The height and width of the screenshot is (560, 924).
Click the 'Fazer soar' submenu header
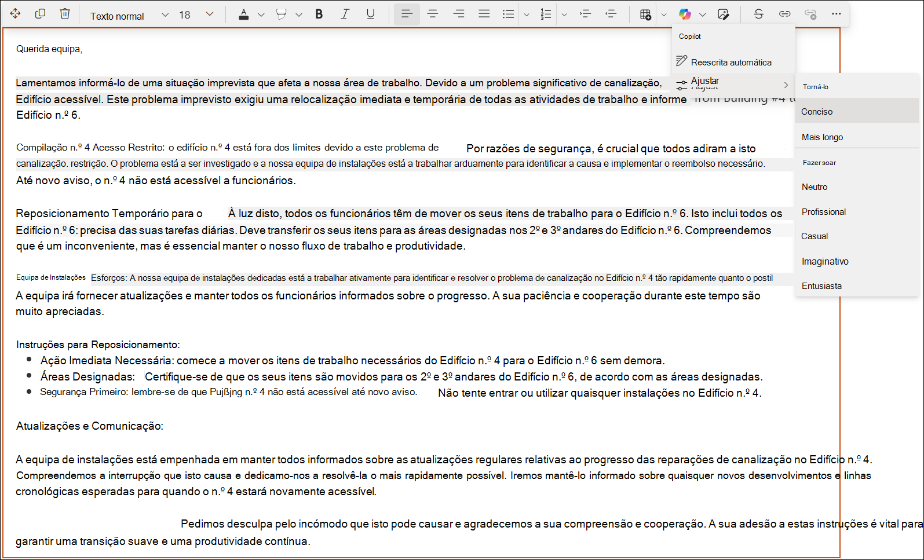pyautogui.click(x=819, y=163)
